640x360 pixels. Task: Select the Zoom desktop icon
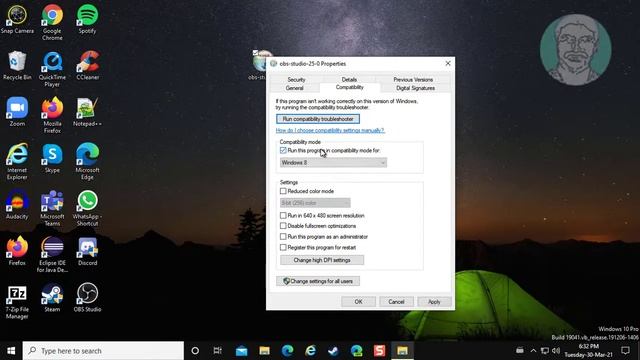point(17,112)
